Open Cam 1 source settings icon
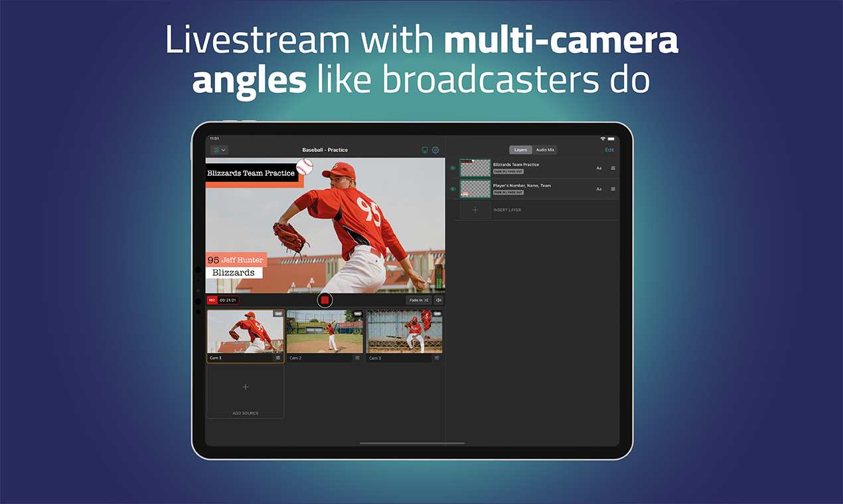Viewport: 843px width, 504px height. point(278,358)
